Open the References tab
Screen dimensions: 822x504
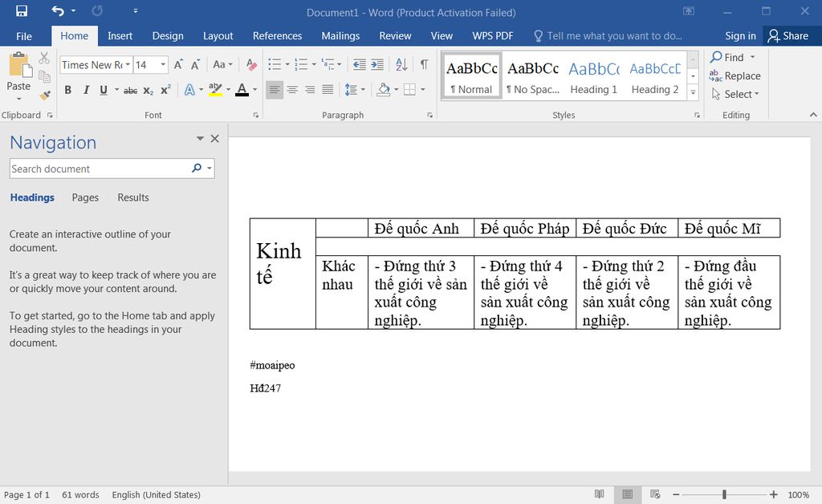tap(277, 36)
